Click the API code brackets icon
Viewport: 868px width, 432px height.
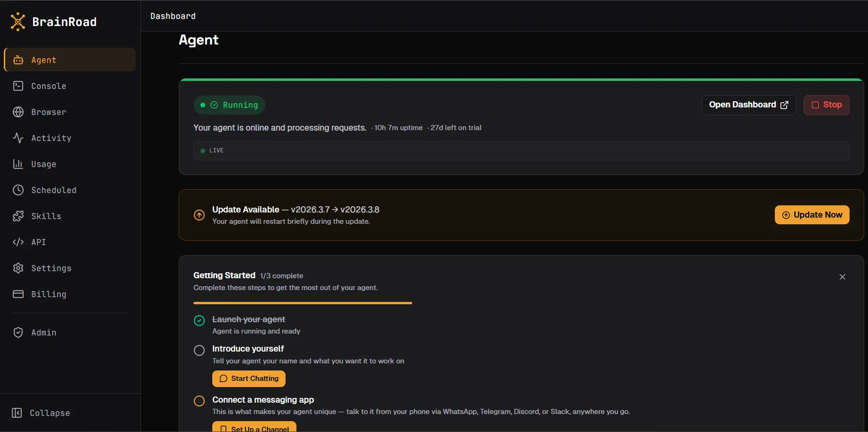pos(18,242)
